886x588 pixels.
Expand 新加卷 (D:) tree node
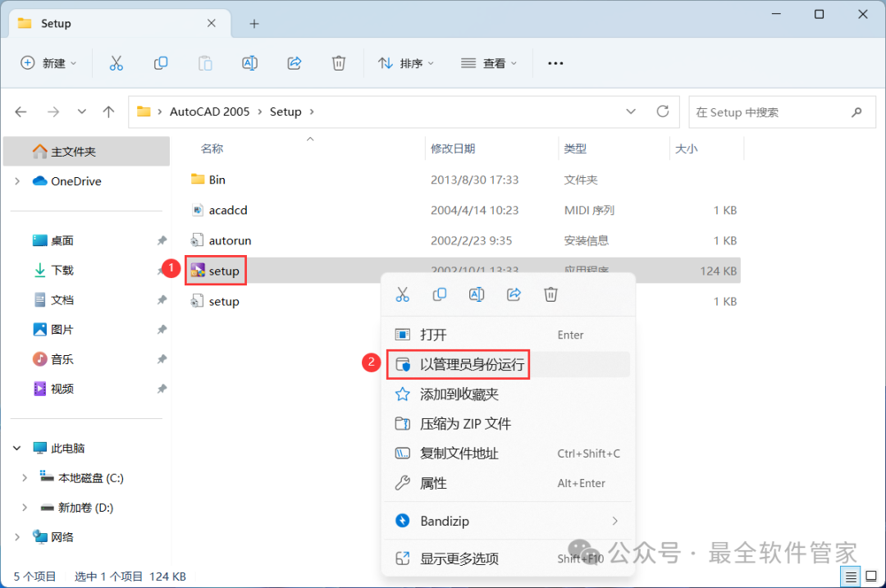pos(25,508)
